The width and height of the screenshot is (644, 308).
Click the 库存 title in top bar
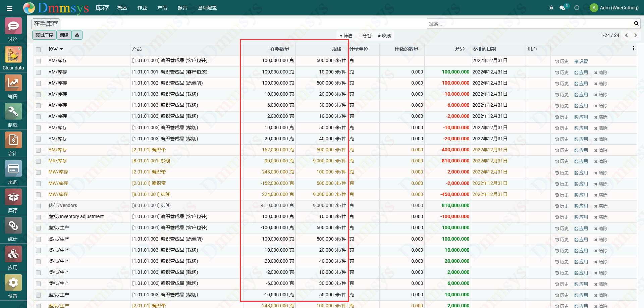click(x=102, y=8)
